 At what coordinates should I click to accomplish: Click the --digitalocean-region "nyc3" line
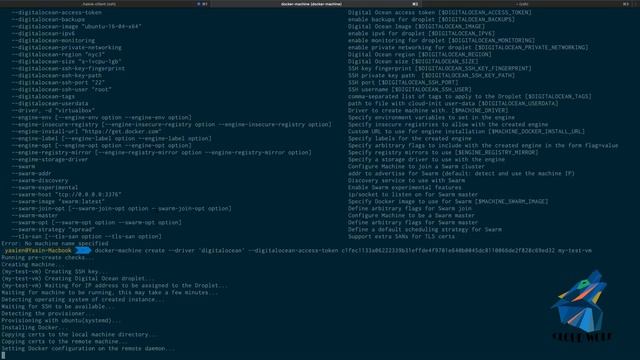coord(58,54)
